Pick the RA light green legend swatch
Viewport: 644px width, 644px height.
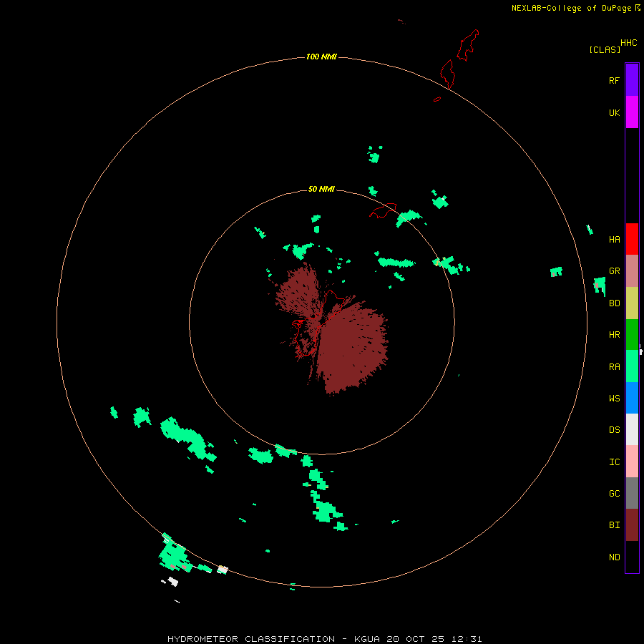[632, 366]
